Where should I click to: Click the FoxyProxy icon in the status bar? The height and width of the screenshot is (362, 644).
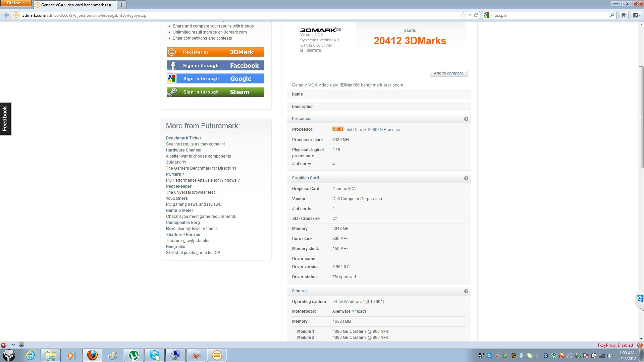pos(640,345)
